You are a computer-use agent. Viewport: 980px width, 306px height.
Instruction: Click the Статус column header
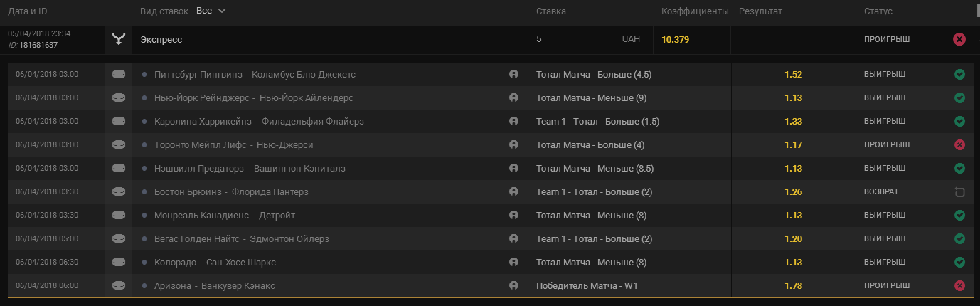pyautogui.click(x=878, y=11)
